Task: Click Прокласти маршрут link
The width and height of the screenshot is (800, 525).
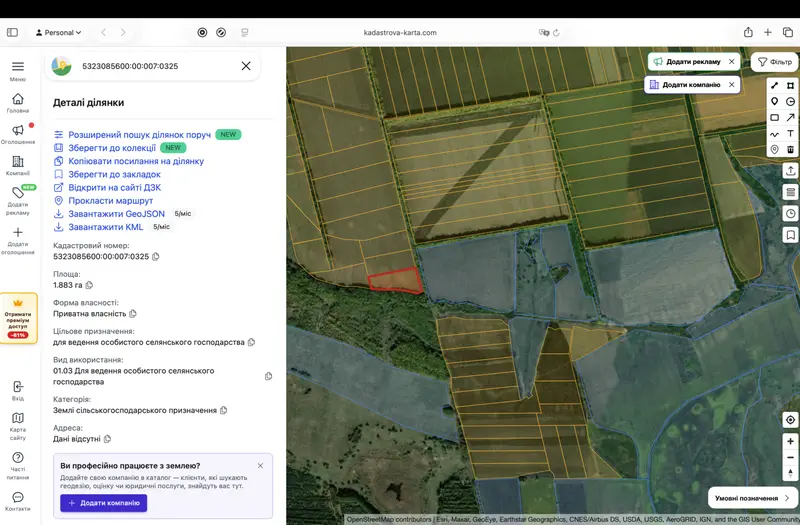Action: coord(111,201)
